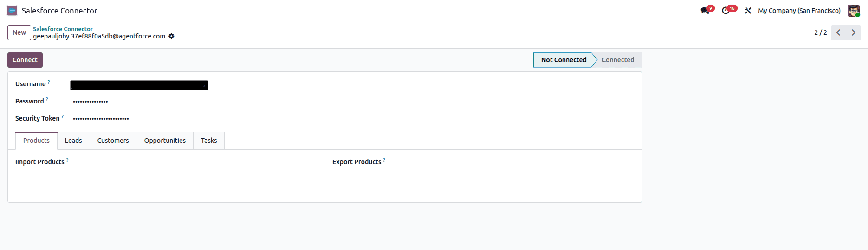Go to the next record arrow
868x250 pixels.
coord(854,32)
